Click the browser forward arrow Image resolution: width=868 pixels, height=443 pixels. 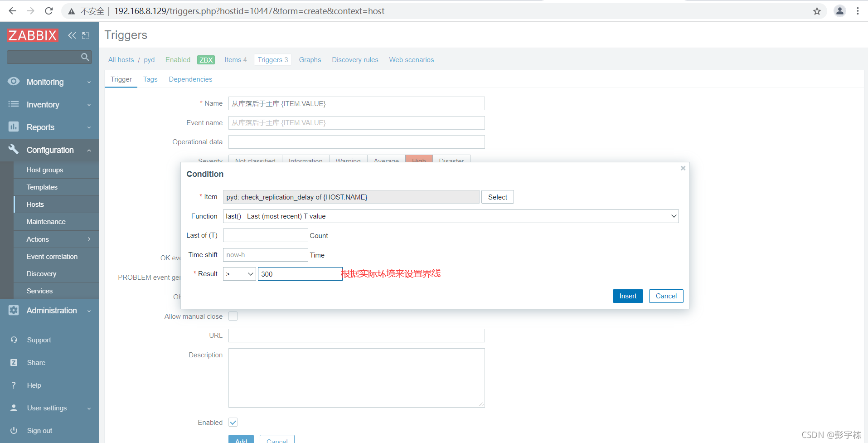31,11
